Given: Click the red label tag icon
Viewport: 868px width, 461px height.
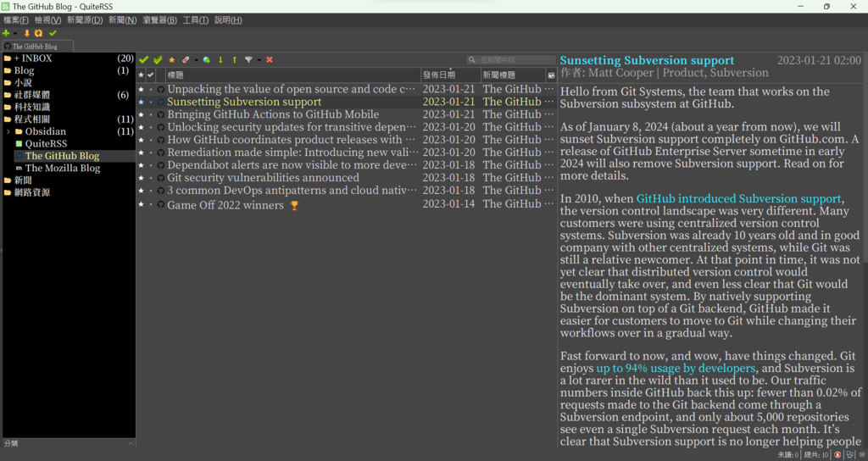Looking at the screenshot, I should click(186, 60).
